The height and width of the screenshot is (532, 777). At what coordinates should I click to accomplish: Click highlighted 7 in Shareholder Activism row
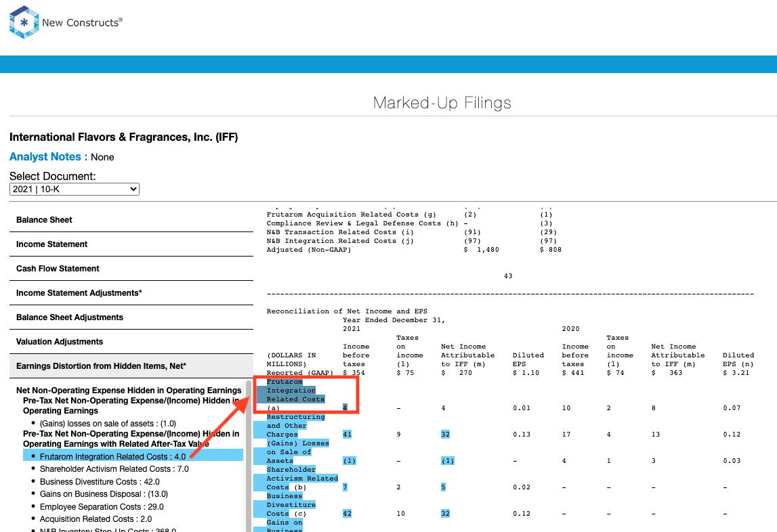click(345, 487)
